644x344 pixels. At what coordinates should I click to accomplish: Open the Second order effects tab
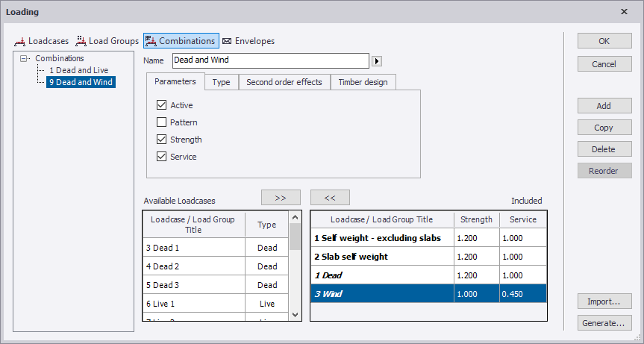284,82
